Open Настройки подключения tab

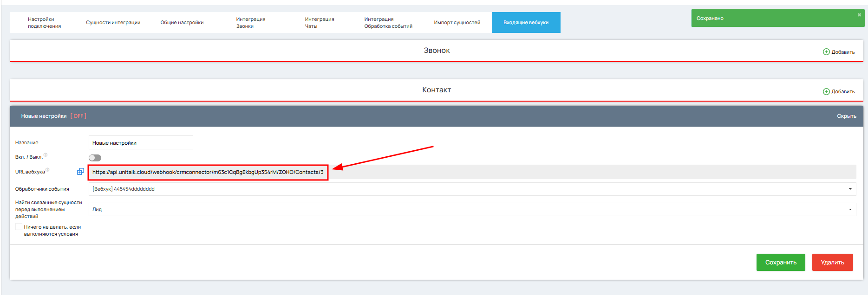tap(44, 22)
